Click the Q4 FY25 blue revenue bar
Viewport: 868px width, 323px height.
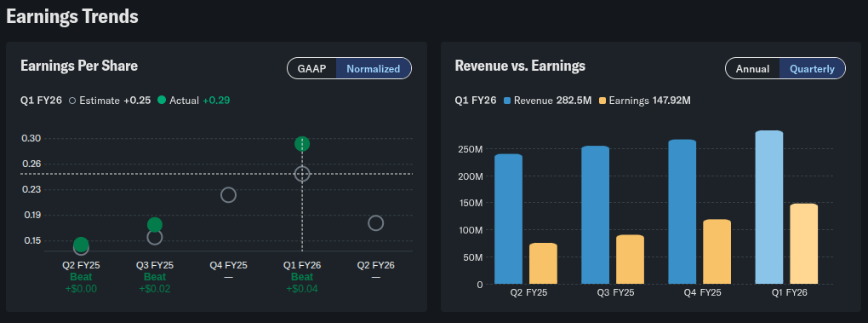(682, 211)
